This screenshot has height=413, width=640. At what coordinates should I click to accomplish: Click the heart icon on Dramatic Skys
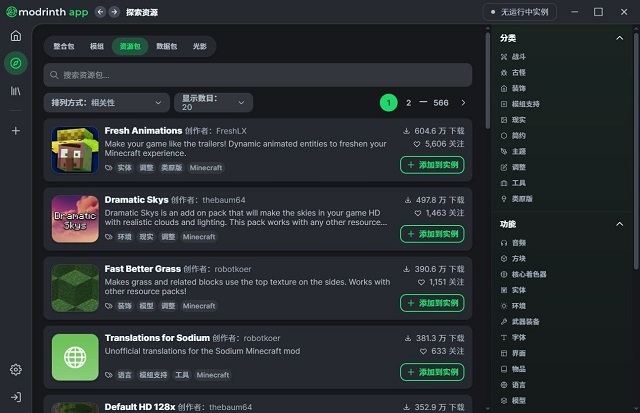coord(418,213)
